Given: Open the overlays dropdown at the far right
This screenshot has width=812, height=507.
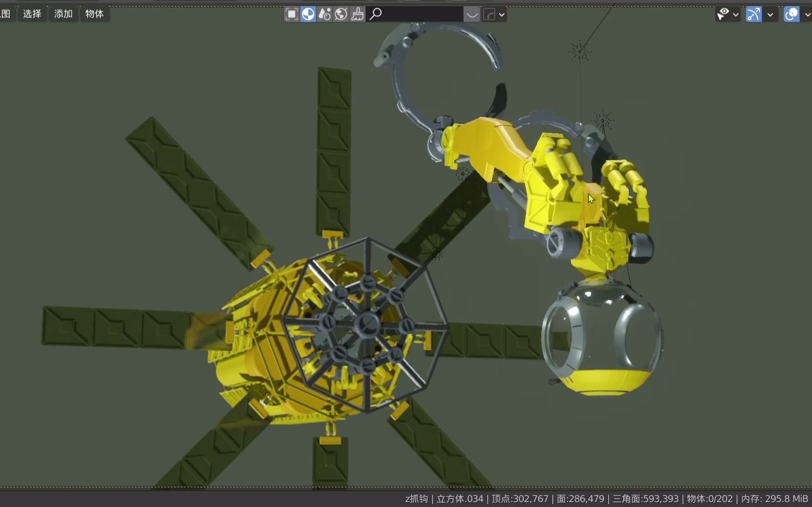Looking at the screenshot, I should coord(808,14).
